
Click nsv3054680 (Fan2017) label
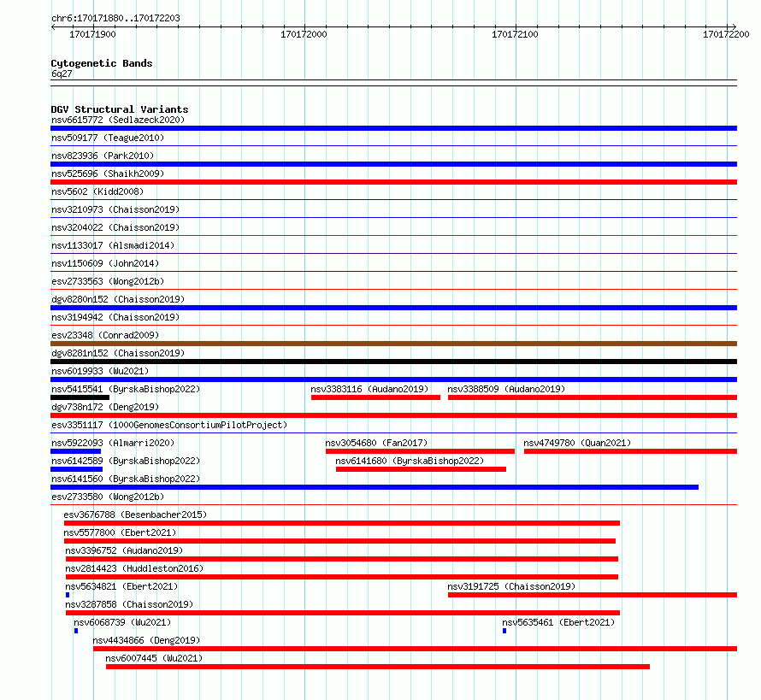[x=376, y=443]
